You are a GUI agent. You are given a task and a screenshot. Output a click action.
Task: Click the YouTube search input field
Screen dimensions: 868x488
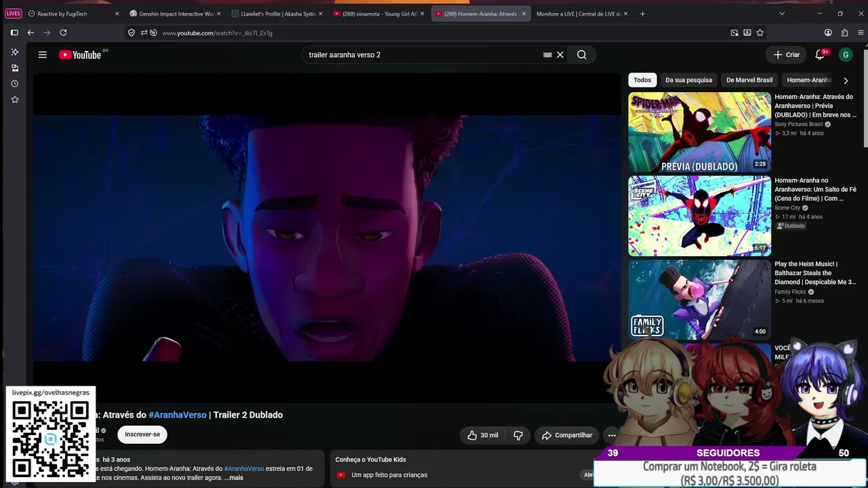pos(424,55)
